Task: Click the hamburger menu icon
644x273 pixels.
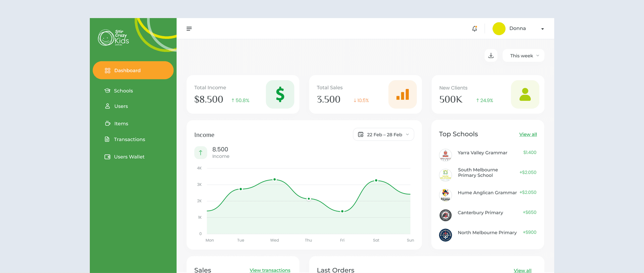Action: point(189,29)
